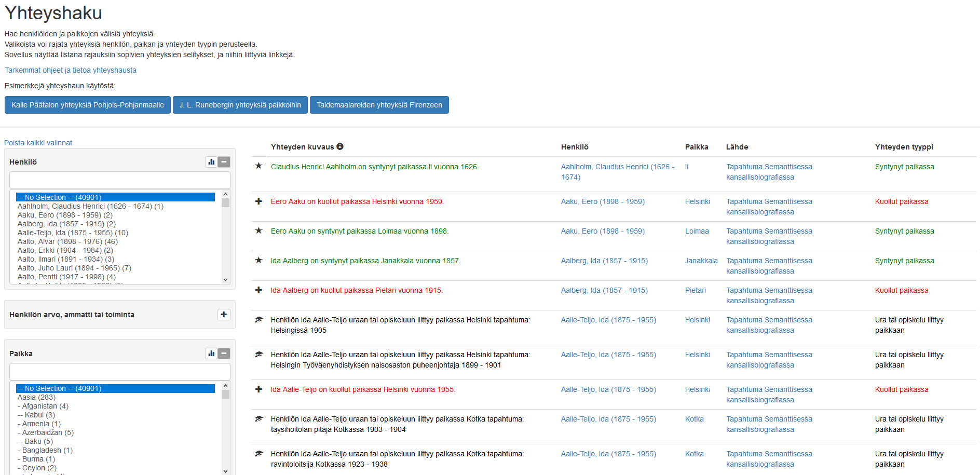This screenshot has height=475, width=980.
Task: Click the star icon for Ida Aalberg birth row
Action: point(258,260)
